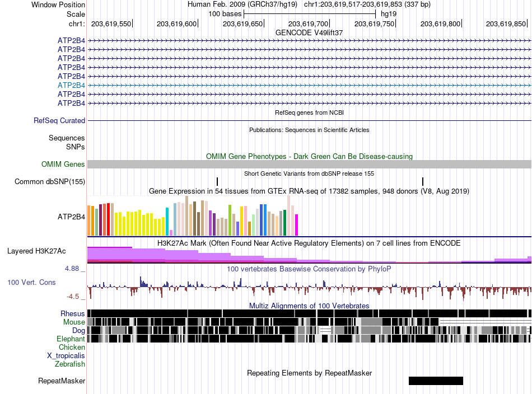The height and width of the screenshot is (394, 532).
Task: Click the GENCODE V49lift37 track title
Action: tap(309, 32)
